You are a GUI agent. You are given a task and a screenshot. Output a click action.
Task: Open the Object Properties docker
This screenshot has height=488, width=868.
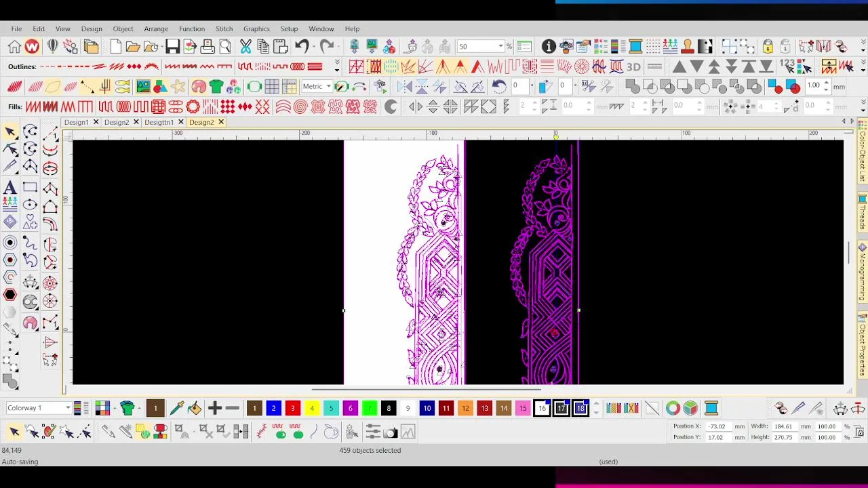tap(863, 346)
